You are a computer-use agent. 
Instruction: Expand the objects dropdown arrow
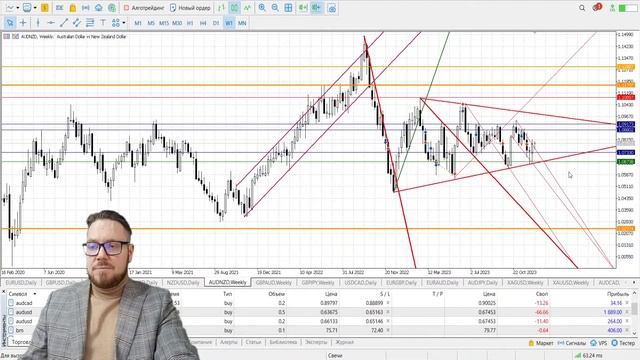[x=124, y=23]
